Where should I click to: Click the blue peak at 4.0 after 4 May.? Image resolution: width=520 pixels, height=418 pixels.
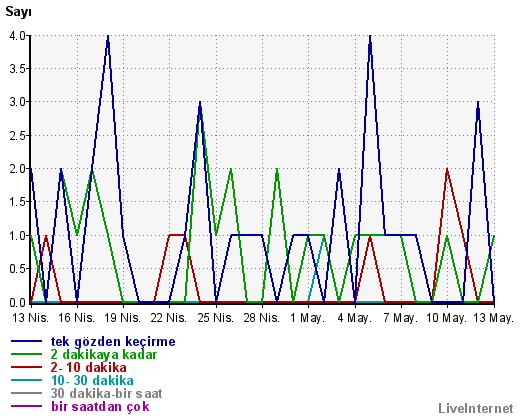tap(370, 37)
